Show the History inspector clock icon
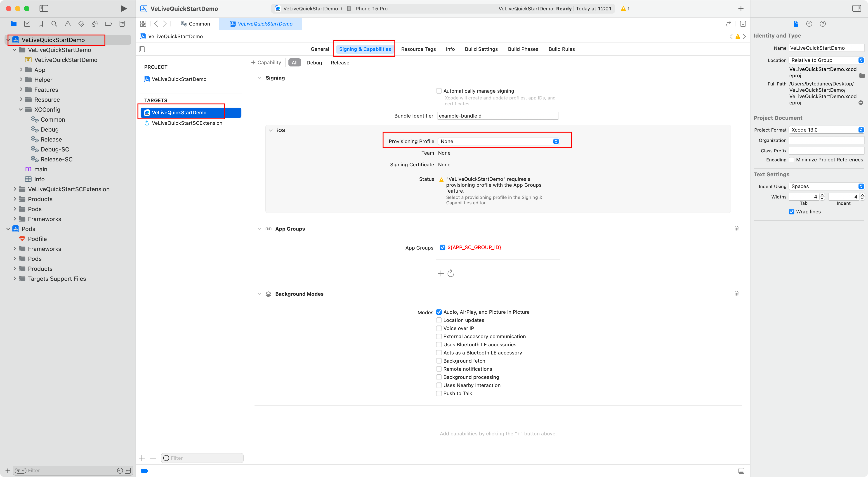 point(809,24)
